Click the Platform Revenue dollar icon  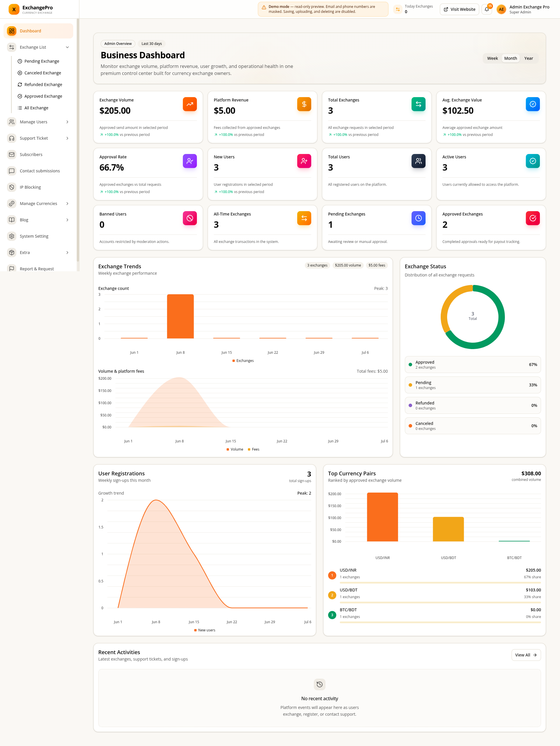(x=304, y=104)
